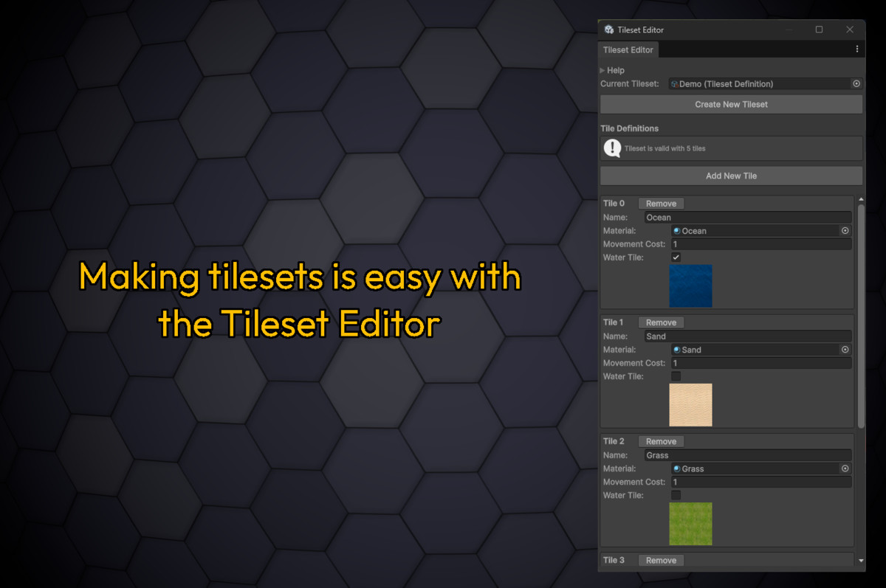This screenshot has width=886, height=588.
Task: Uncheck Water Tile for Ocean tile
Action: point(676,257)
